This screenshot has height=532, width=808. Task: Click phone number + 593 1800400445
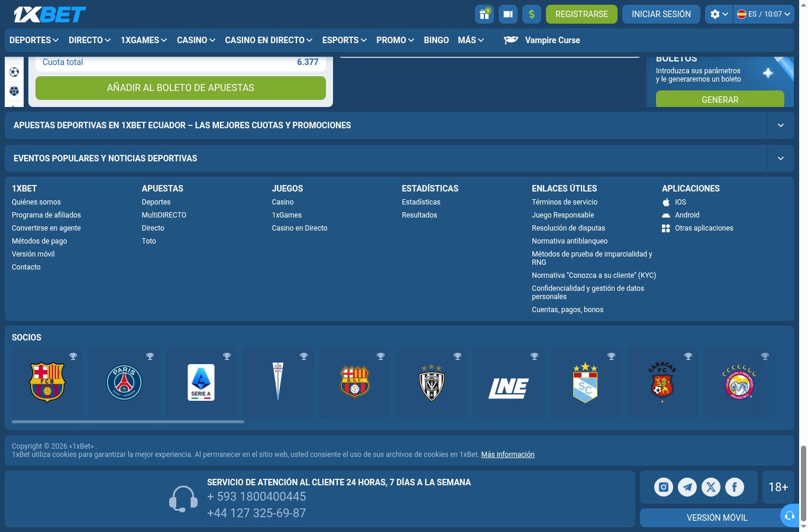tap(256, 497)
